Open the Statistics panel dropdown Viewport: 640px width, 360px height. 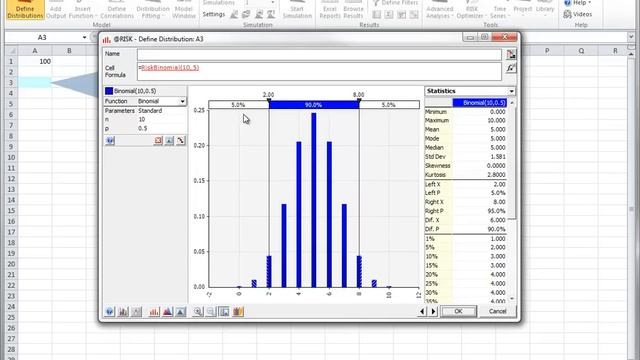coord(511,91)
